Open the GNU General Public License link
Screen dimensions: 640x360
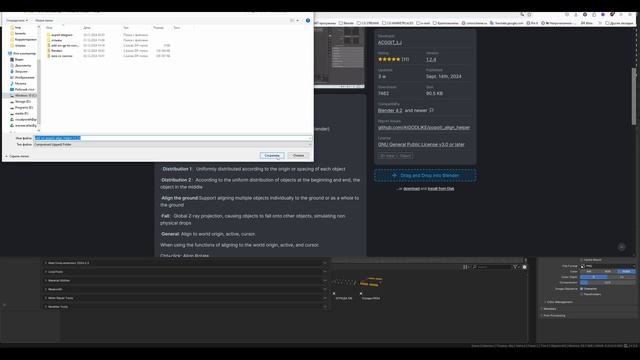[421, 144]
